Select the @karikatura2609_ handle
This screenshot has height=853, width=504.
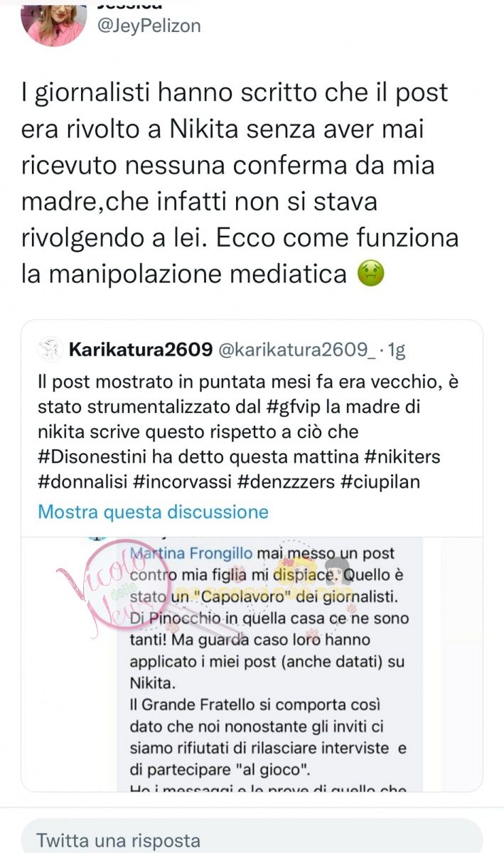[296, 350]
